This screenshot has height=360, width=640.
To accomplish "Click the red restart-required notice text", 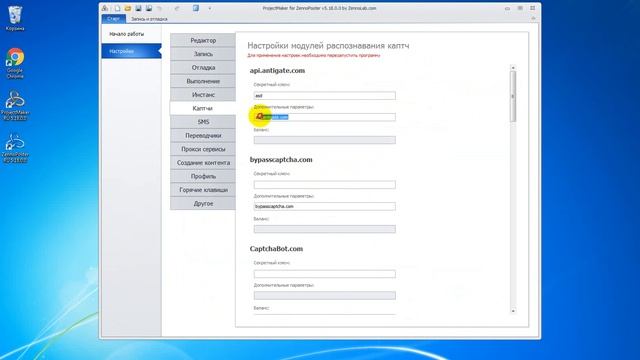I will tap(313, 56).
